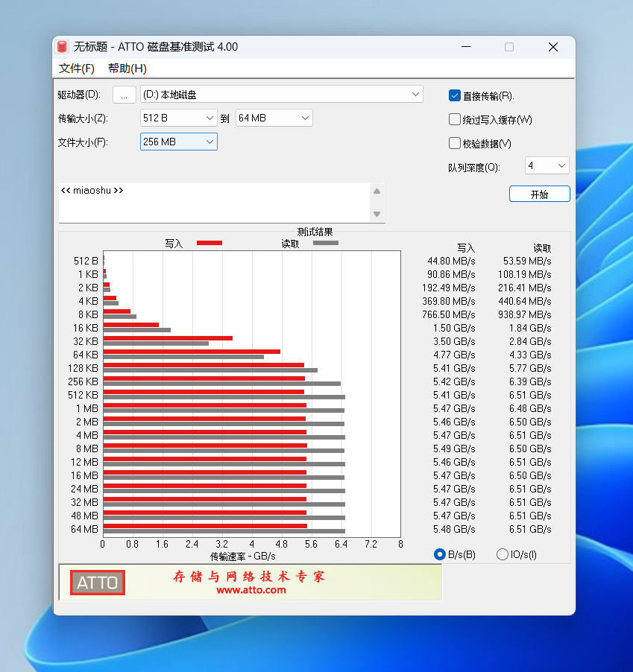This screenshot has height=672, width=633.
Task: Click the description box scroll down arrow
Action: pos(377,214)
